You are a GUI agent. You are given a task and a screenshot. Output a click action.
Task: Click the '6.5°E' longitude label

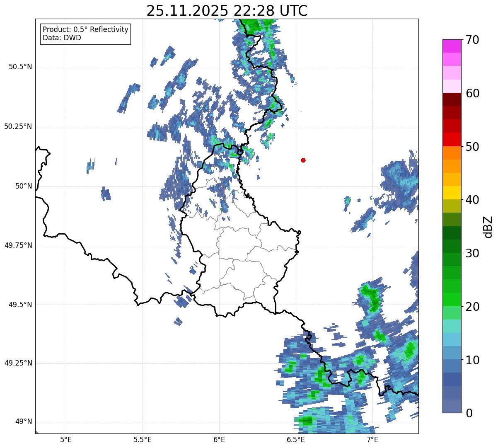[296, 440]
